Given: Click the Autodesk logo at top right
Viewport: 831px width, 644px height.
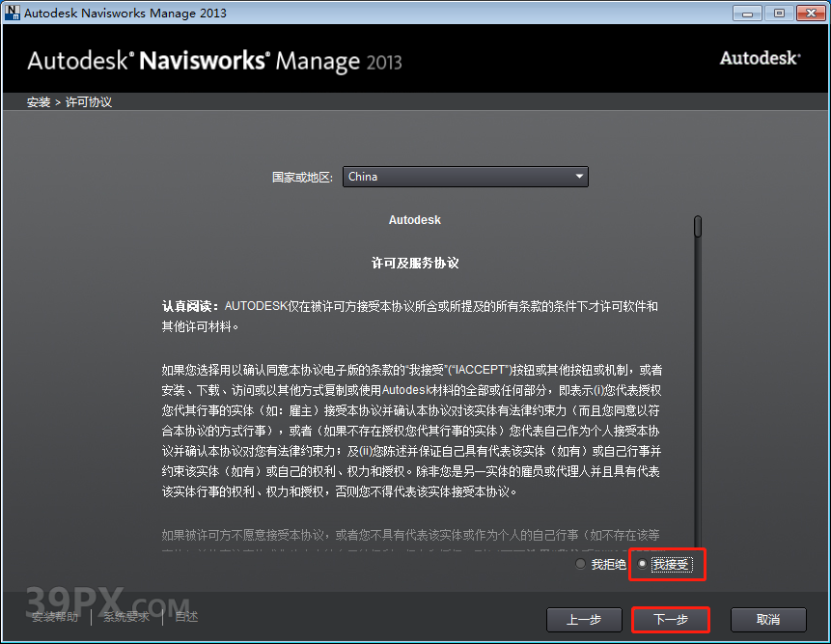Looking at the screenshot, I should coord(759,58).
